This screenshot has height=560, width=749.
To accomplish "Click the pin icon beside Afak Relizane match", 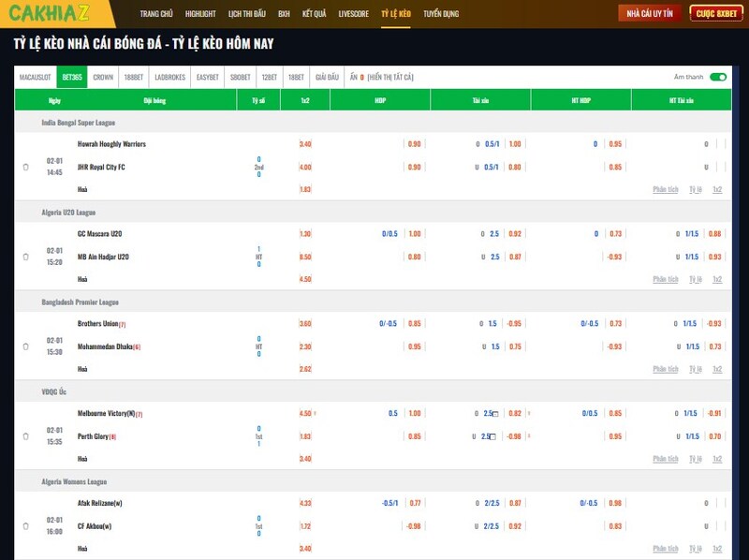I will [x=25, y=526].
